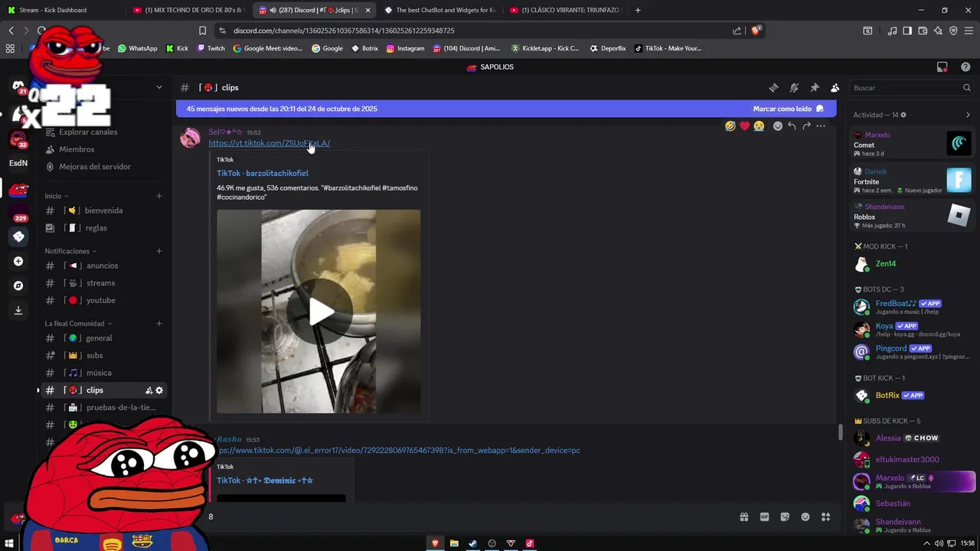This screenshot has height=551, width=980.
Task: Open sticker picker in message bar
Action: click(x=785, y=517)
